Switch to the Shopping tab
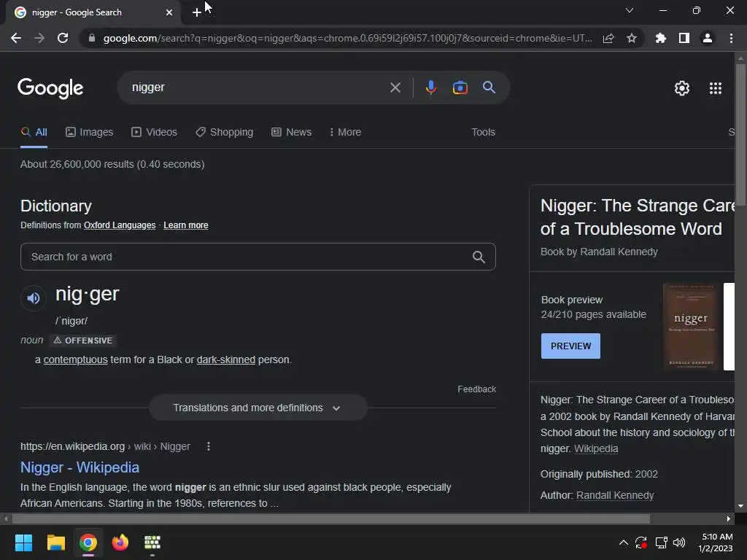Image resolution: width=747 pixels, height=560 pixels. tap(225, 133)
